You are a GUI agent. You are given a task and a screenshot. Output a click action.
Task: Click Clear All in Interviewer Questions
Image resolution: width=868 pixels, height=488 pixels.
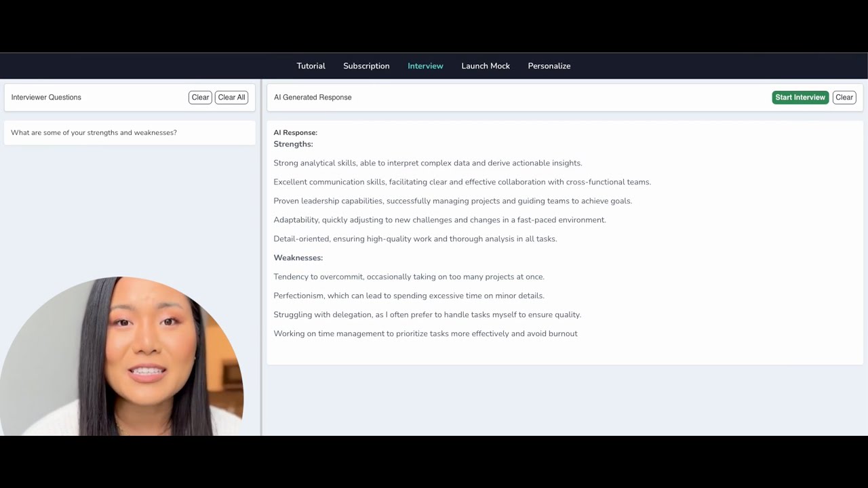coord(231,98)
